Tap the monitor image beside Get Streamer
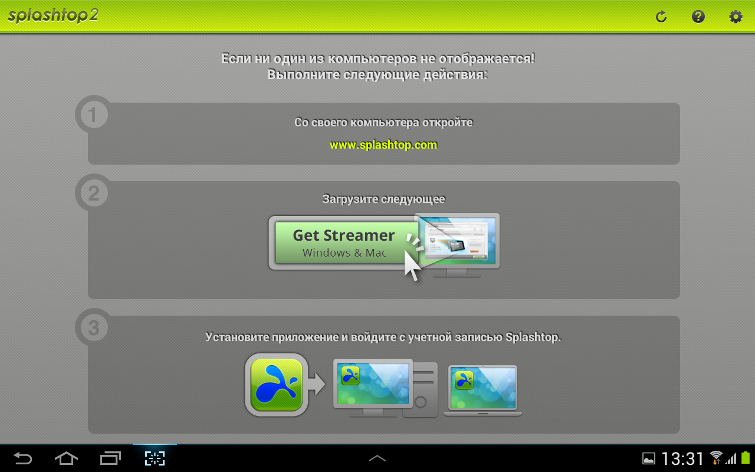The image size is (755, 472). tap(457, 245)
